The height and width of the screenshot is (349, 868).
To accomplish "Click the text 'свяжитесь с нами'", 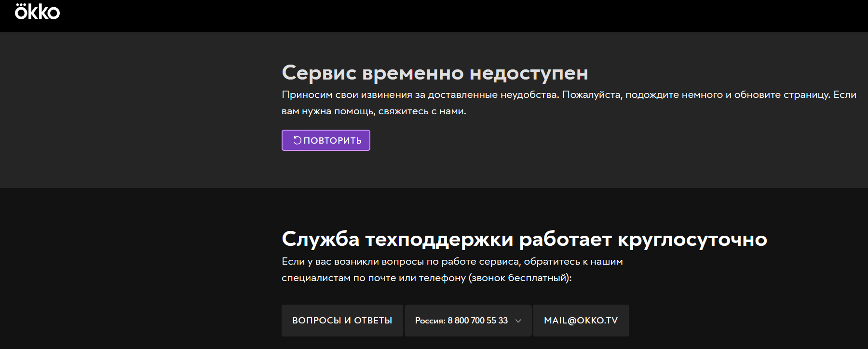I will pos(421,111).
